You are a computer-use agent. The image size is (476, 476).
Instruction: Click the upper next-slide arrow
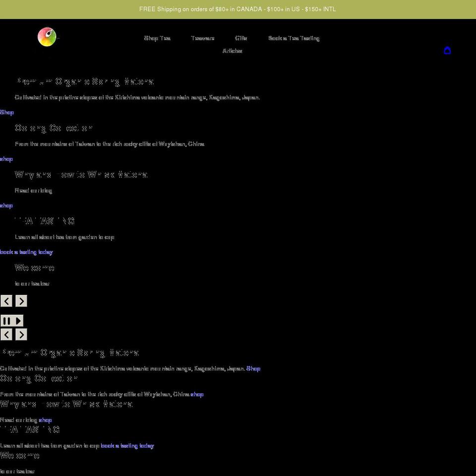pyautogui.click(x=21, y=301)
